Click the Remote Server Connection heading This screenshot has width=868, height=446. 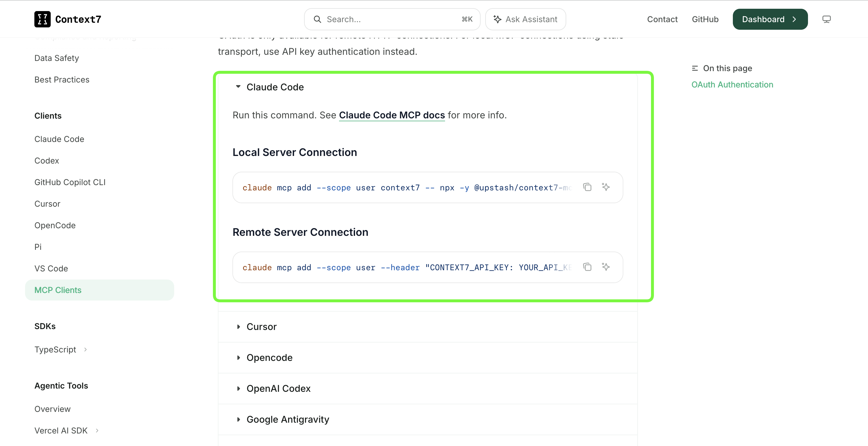[300, 232]
